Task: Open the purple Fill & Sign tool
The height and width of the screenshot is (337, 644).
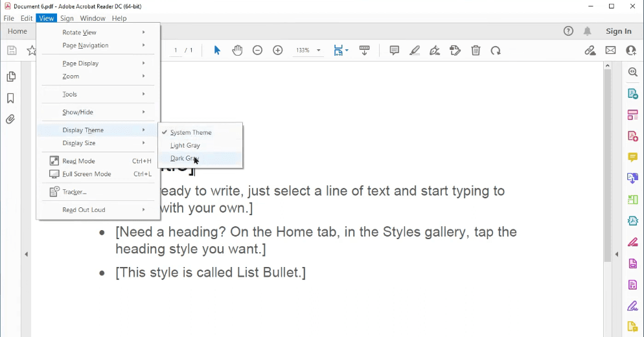Action: (x=633, y=306)
